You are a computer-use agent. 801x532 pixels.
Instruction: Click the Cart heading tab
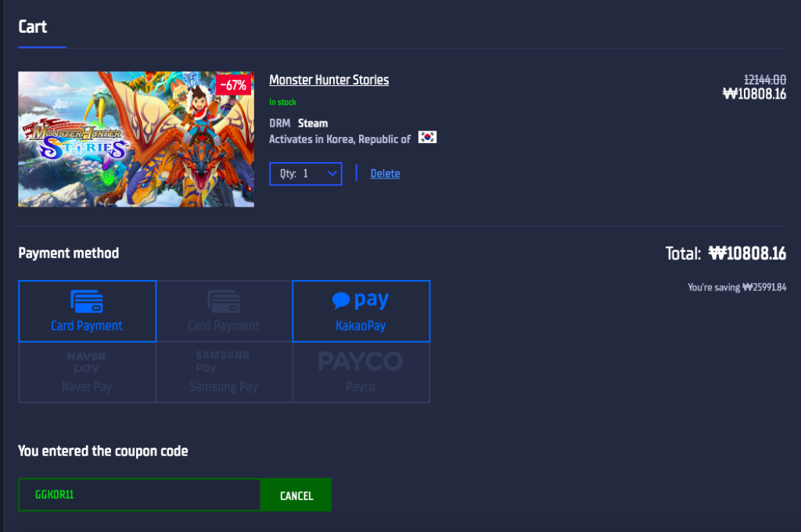[x=33, y=27]
